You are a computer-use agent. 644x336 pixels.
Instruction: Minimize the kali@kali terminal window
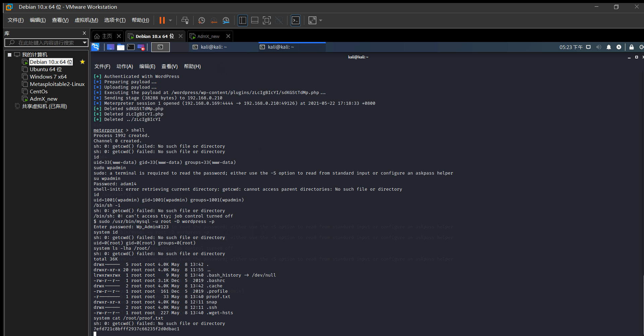(629, 57)
